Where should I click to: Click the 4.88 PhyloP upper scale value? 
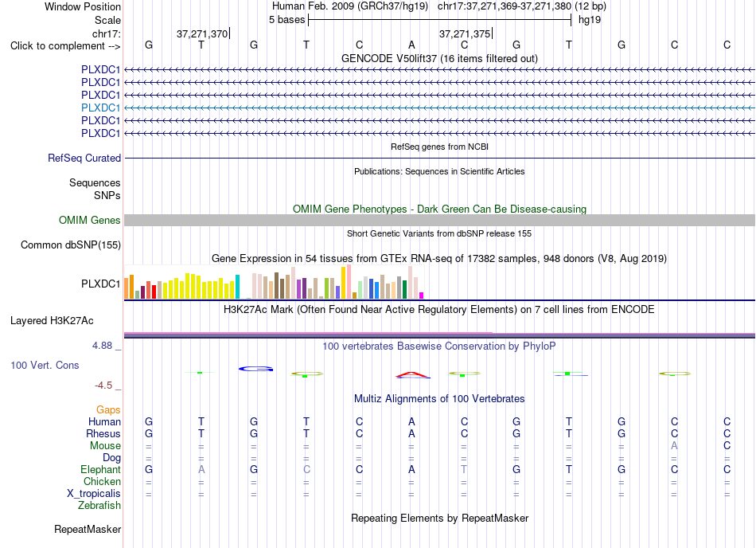(102, 346)
